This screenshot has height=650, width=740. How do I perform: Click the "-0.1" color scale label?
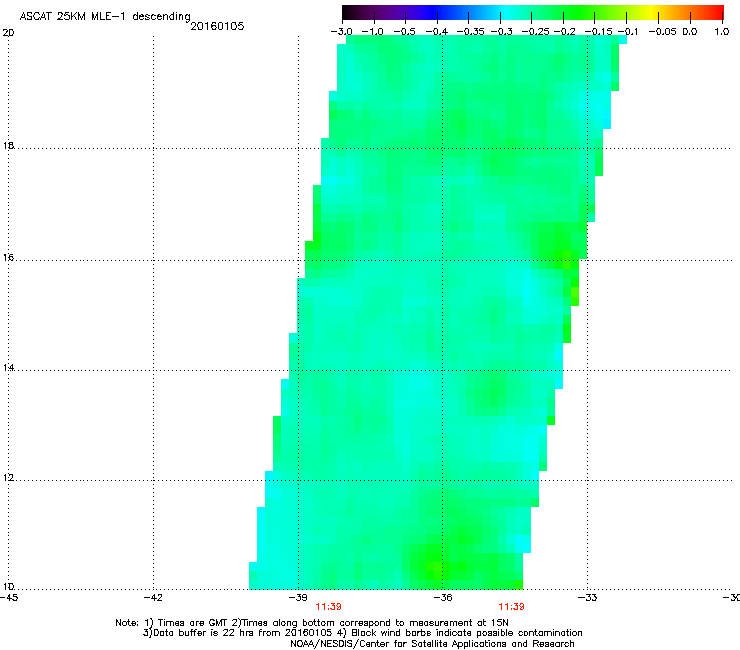tap(628, 32)
